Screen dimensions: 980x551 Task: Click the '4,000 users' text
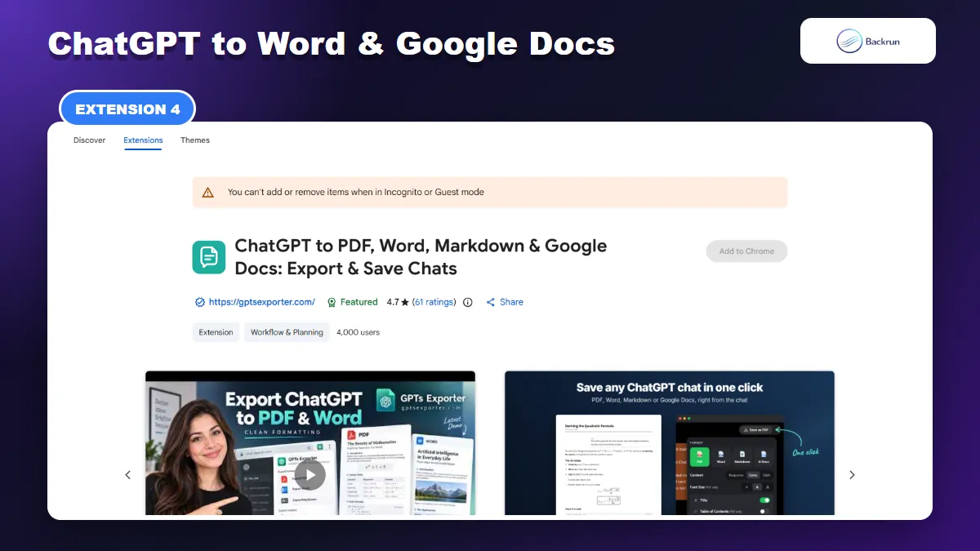(x=358, y=332)
